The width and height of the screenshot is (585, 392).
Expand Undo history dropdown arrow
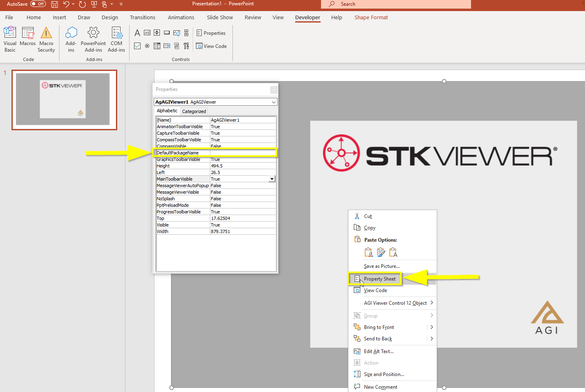pos(73,4)
